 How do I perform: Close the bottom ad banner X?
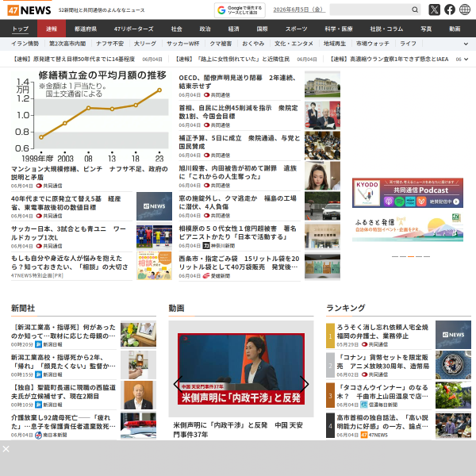[6, 449]
